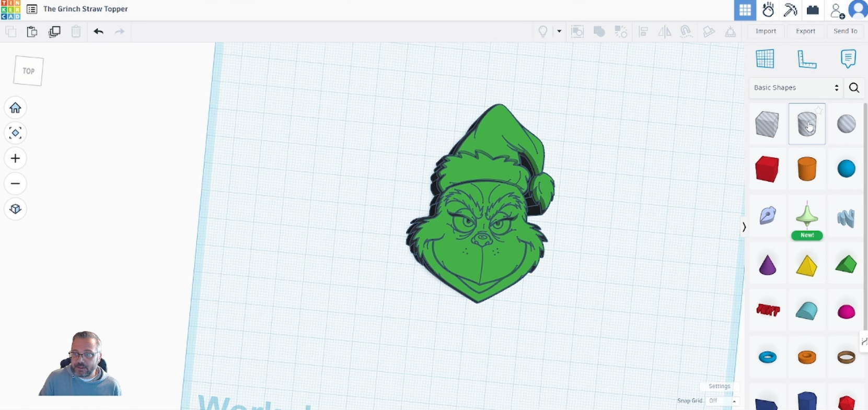Click the Home view button
The image size is (868, 410).
[15, 108]
